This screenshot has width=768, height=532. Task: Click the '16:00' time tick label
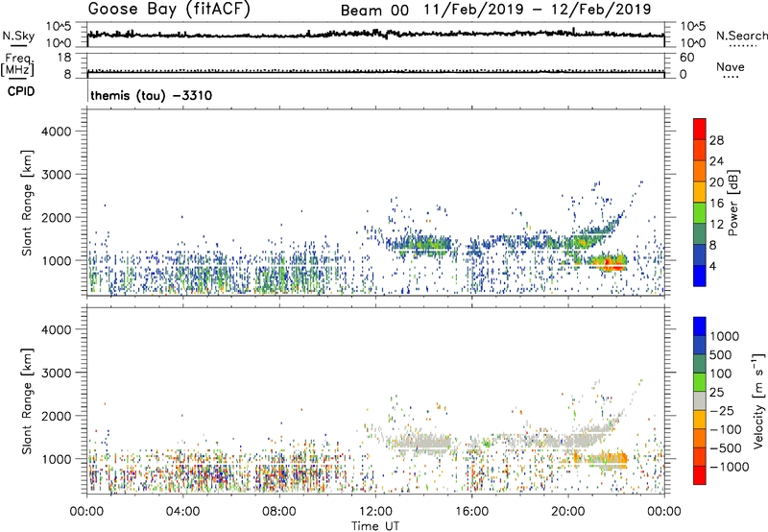tap(471, 512)
